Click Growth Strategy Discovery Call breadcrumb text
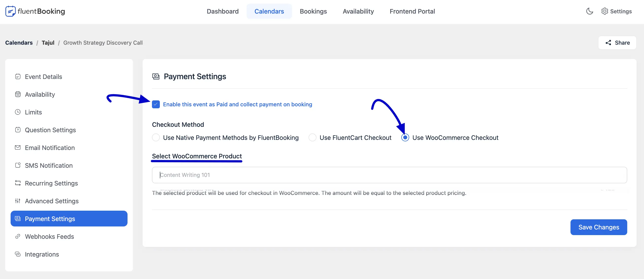The image size is (644, 279). (x=103, y=43)
